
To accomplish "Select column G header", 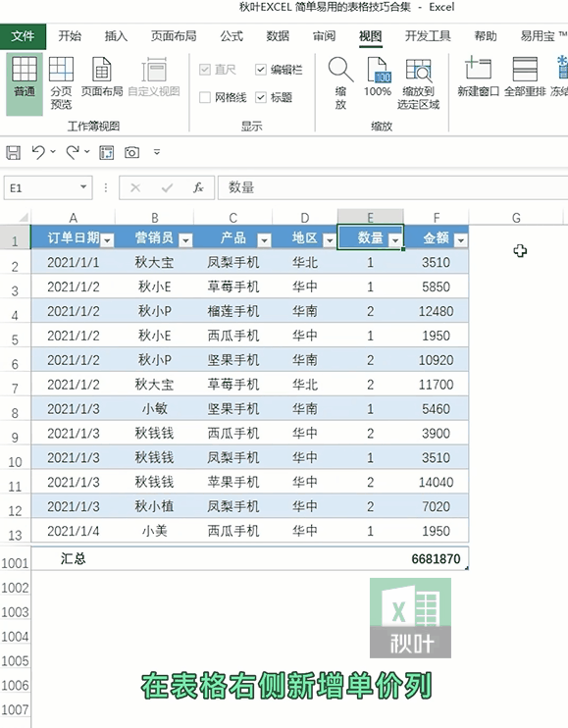I will [x=516, y=217].
